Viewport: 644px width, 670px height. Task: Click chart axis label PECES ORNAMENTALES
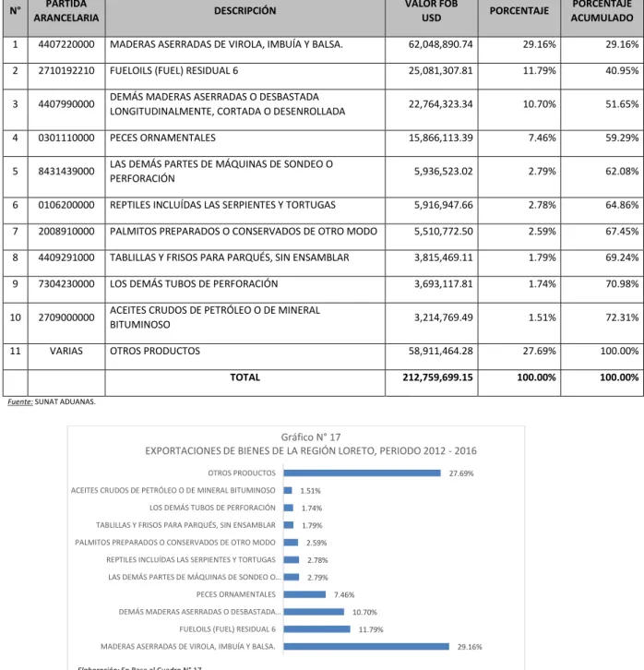(236, 594)
